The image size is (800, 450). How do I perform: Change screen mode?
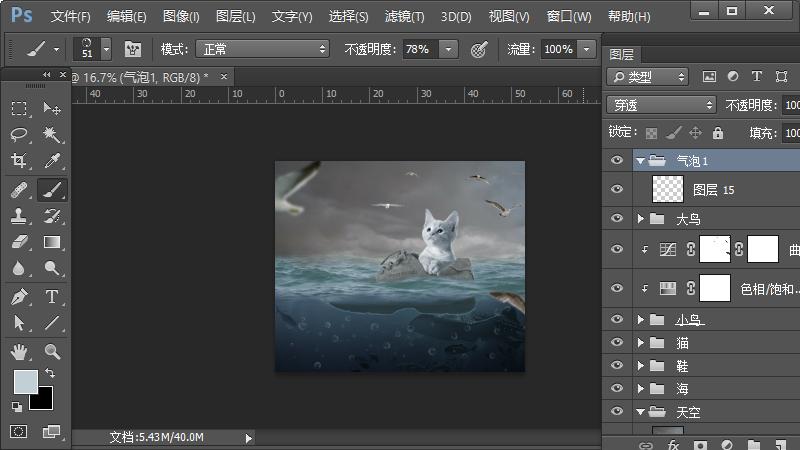tap(52, 432)
